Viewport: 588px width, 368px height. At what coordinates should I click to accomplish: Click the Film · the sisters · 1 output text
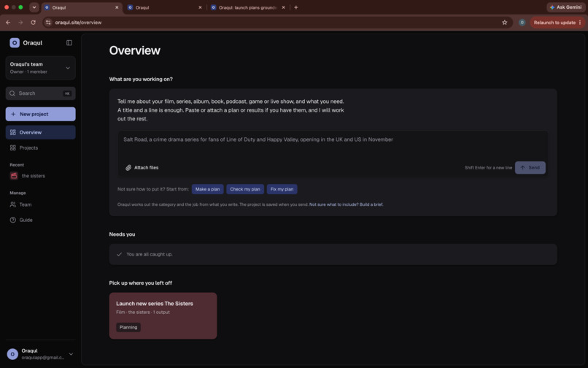pyautogui.click(x=143, y=312)
